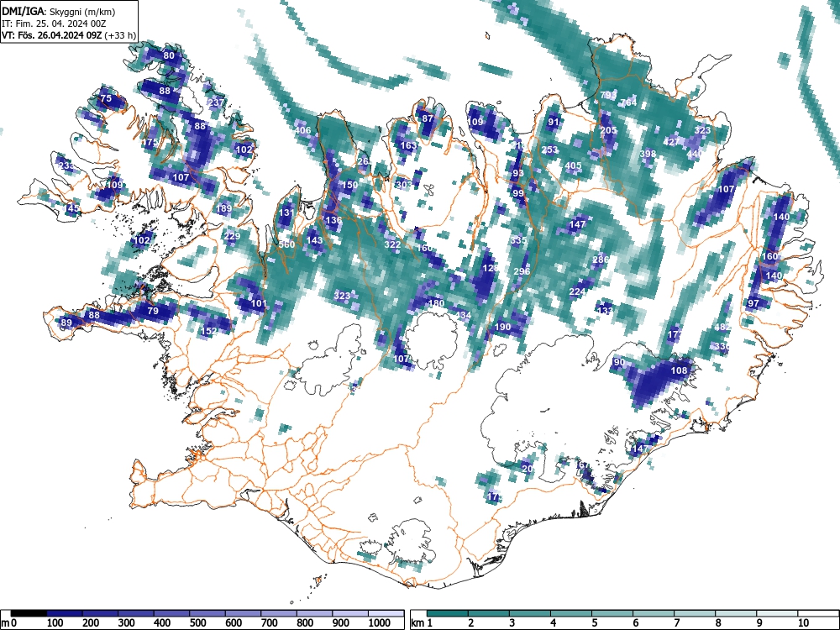Image resolution: width=840 pixels, height=630 pixels.
Task: Click the visibility value '336' on the map
Action: 722,347
